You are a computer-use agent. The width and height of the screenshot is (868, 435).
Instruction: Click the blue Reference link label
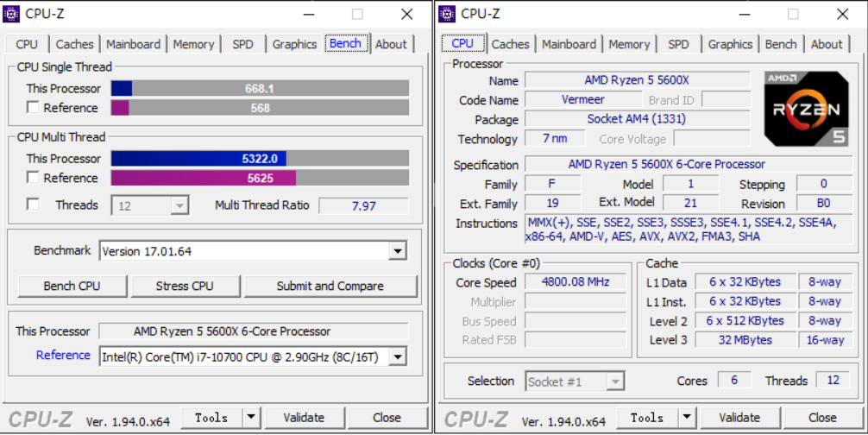tap(63, 356)
